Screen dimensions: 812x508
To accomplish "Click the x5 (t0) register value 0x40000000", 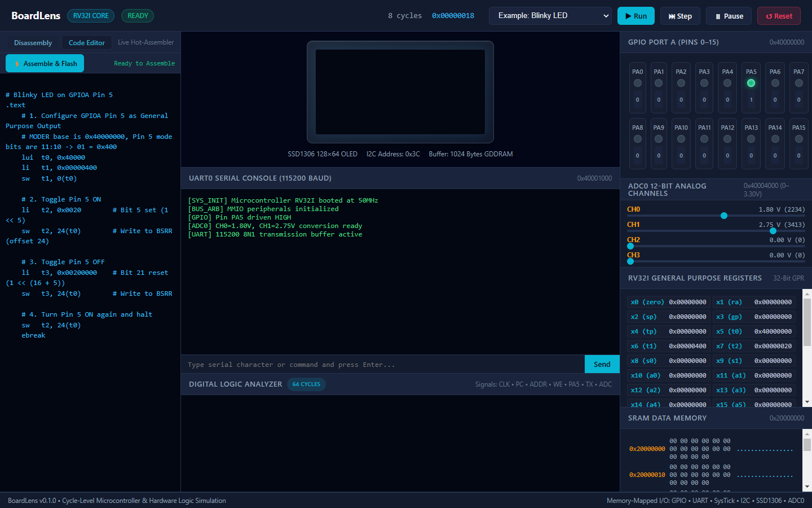I will coord(773,331).
